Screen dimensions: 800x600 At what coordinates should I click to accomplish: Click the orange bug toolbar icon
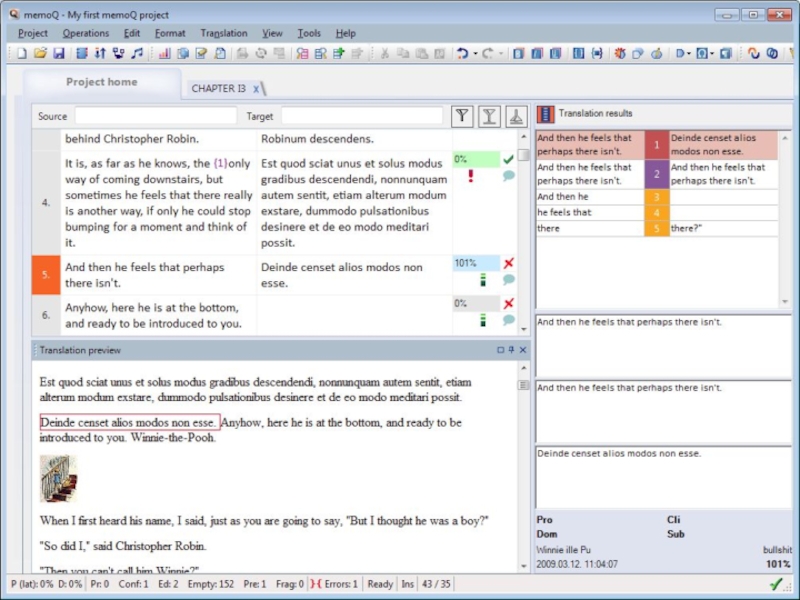(x=620, y=53)
